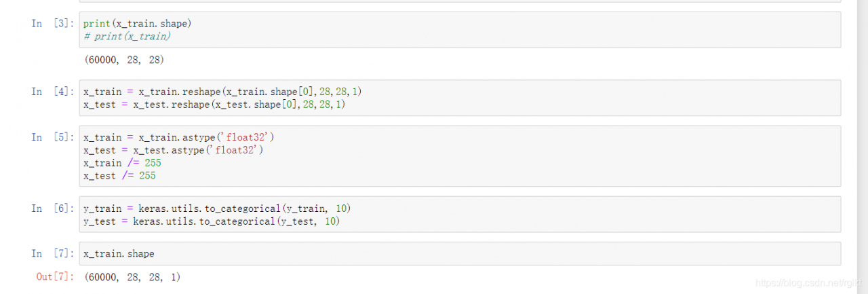Click the In [4] cell prompt
868x294 pixels.
(x=53, y=91)
